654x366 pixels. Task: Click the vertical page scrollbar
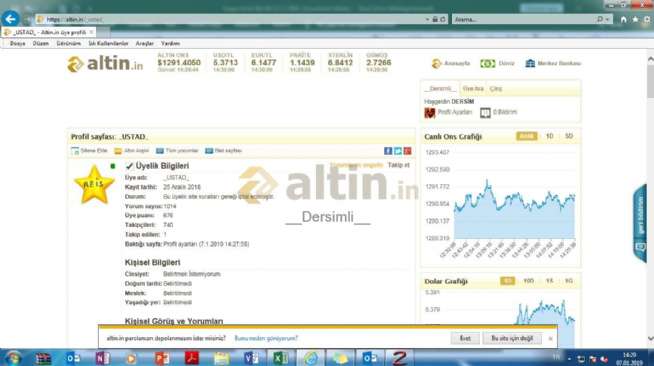pos(650,198)
